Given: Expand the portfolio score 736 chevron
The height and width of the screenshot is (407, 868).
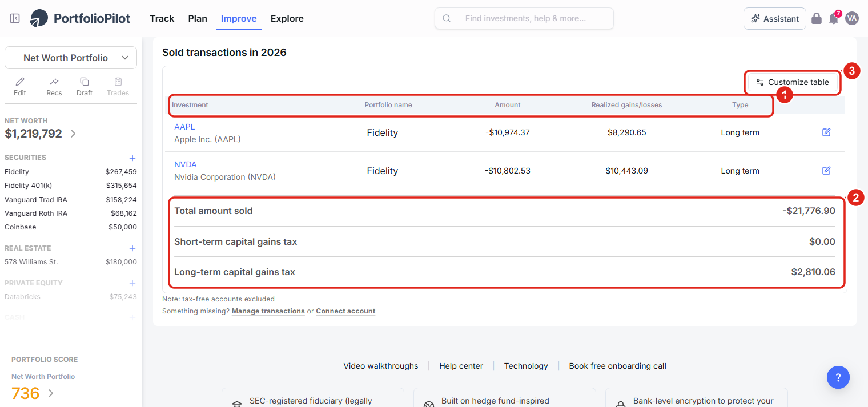Looking at the screenshot, I should [x=51, y=393].
